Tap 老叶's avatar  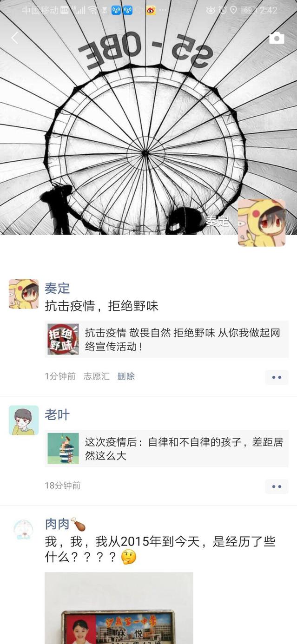click(24, 420)
